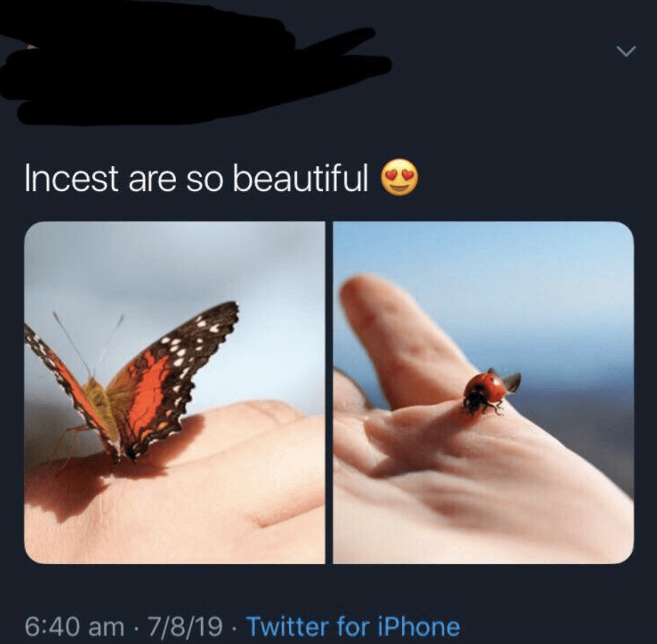Open the tweet options chevron menu
657x644 pixels.
pos(626,52)
